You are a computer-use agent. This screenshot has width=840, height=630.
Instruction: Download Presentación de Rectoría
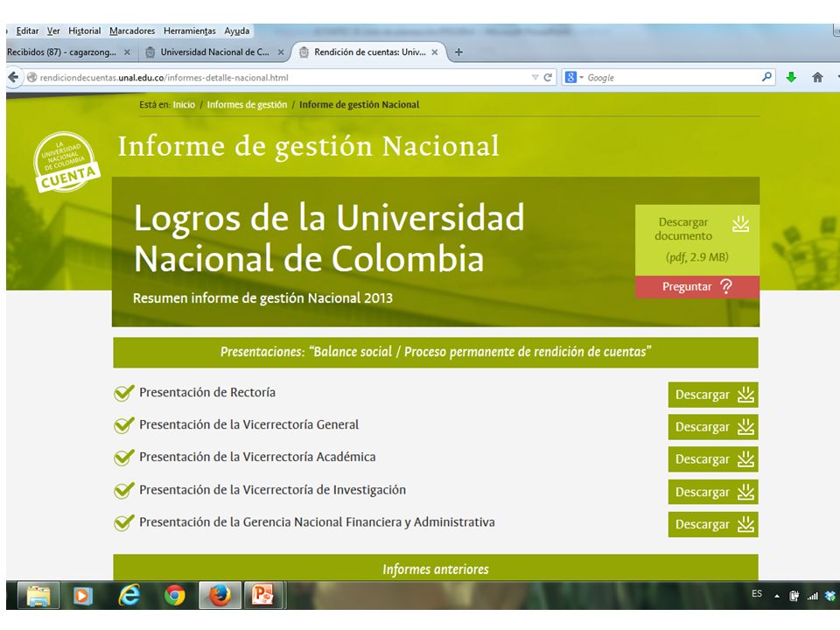(713, 395)
